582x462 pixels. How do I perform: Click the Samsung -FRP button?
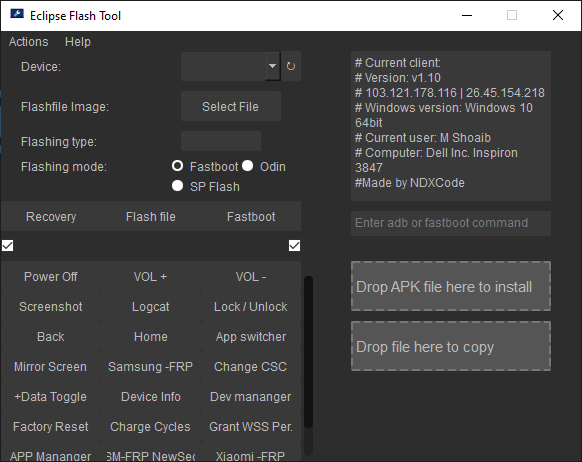click(151, 367)
